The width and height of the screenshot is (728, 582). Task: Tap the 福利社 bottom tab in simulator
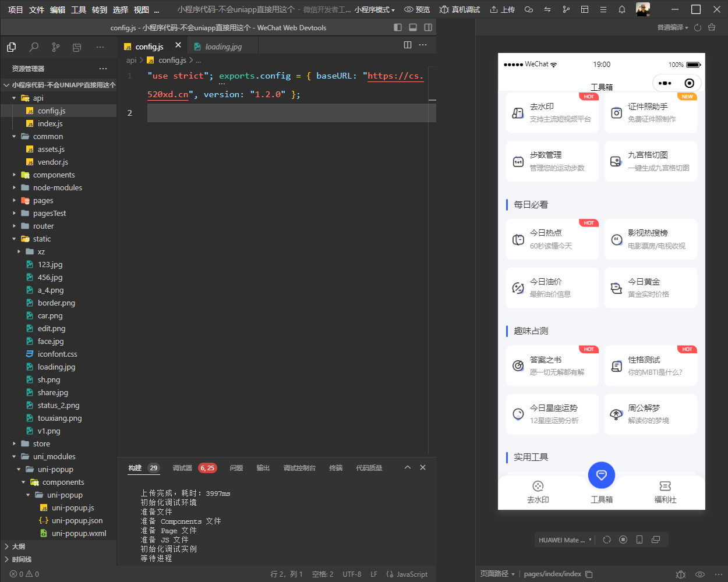(665, 492)
